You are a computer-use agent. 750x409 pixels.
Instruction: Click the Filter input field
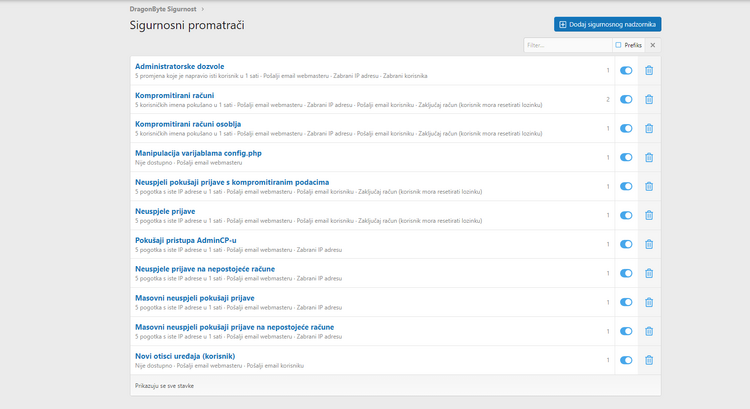click(x=566, y=45)
